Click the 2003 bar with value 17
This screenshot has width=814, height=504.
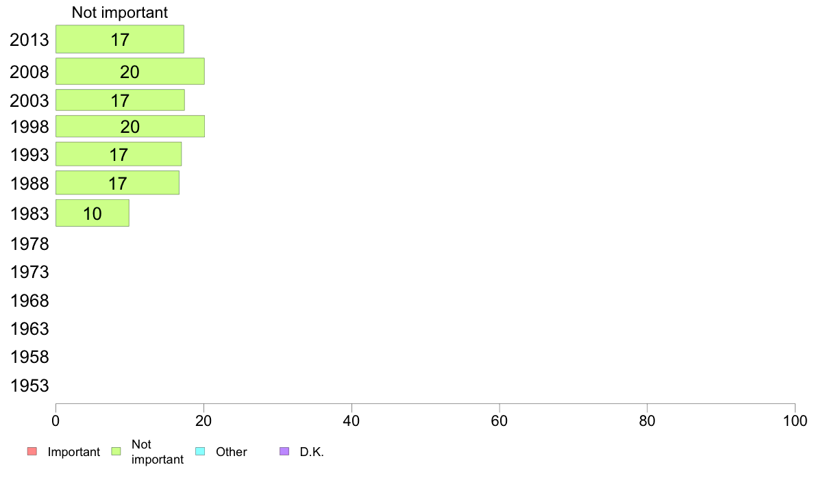[x=120, y=100]
